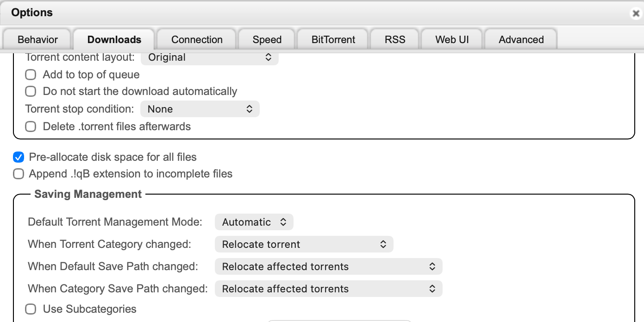Enable Append .!qB extension to incomplete files
The image size is (644, 322).
[19, 174]
